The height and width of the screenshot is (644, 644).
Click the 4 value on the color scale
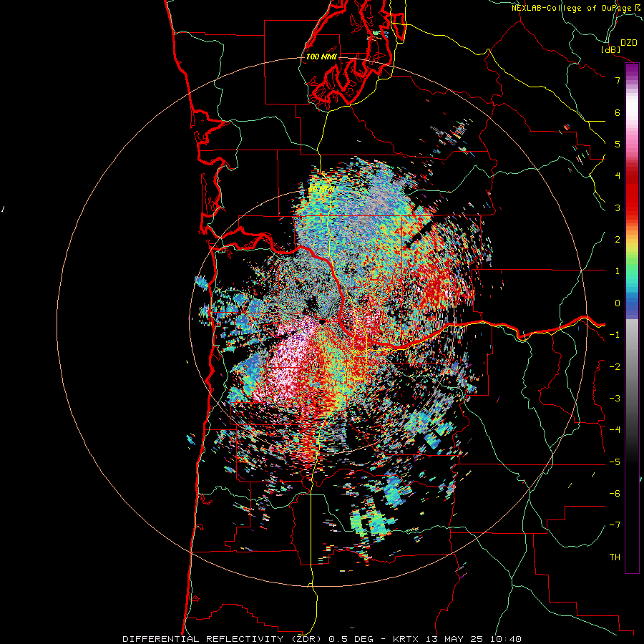pos(618,176)
